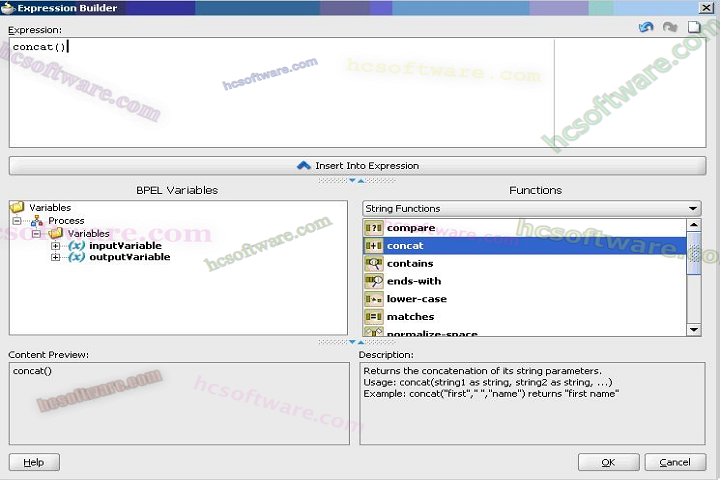Click Insert Into Expression button
720x480 pixels.
[x=357, y=166]
